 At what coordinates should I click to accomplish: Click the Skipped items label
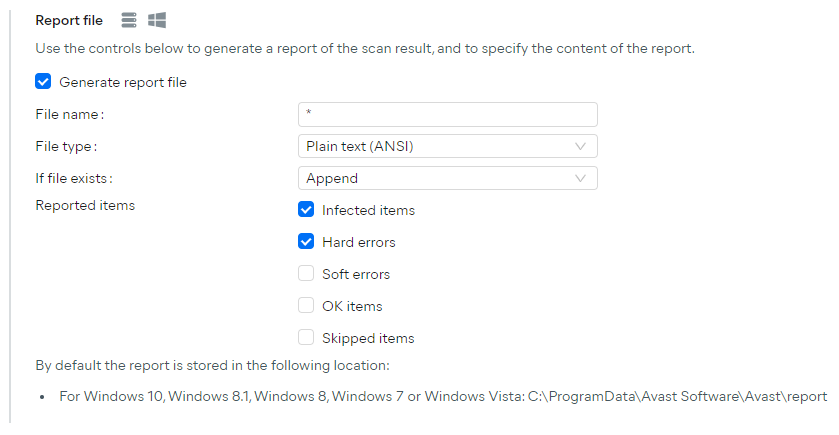point(368,339)
